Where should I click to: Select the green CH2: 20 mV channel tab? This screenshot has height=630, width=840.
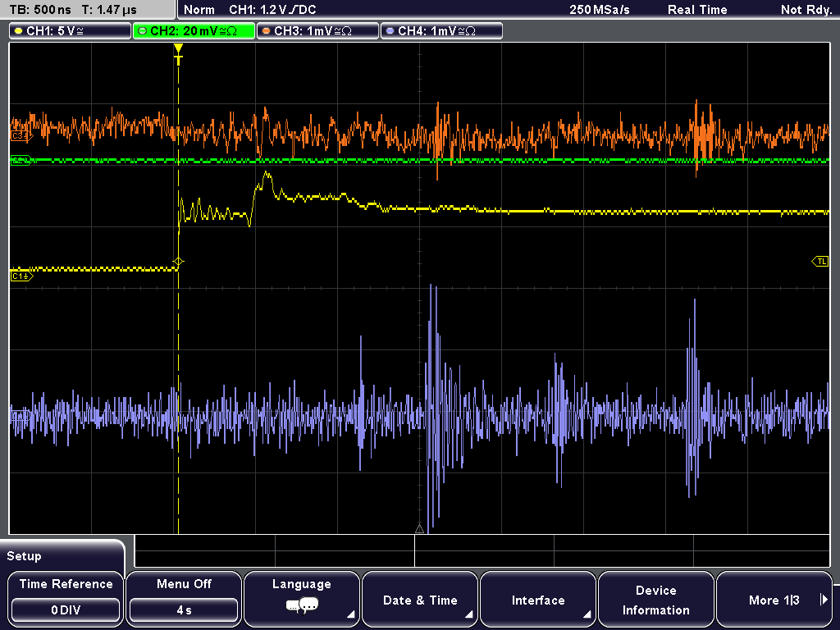(x=194, y=31)
